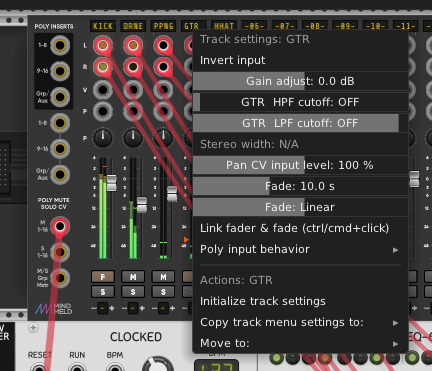Click the top Poly Inserts 9-16 jack
This screenshot has height=371, width=432.
pyautogui.click(x=60, y=71)
